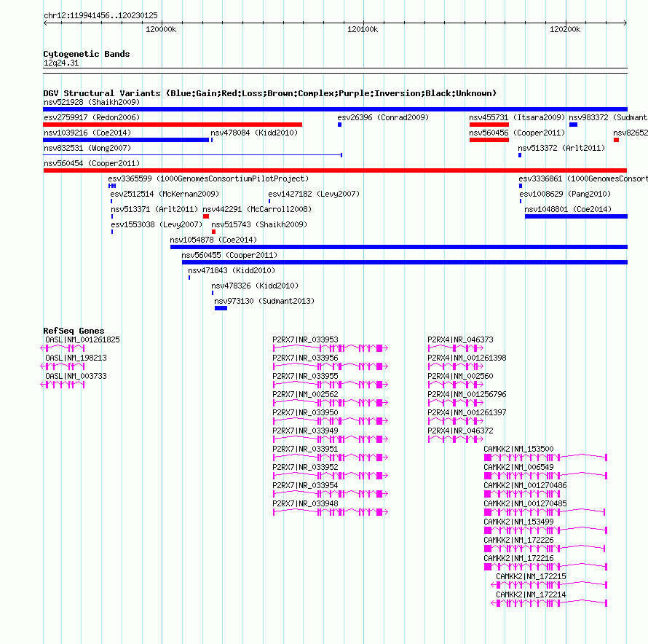This screenshot has height=644, width=648.
Task: Click the small blue mark under nsv983372
Action: click(573, 125)
